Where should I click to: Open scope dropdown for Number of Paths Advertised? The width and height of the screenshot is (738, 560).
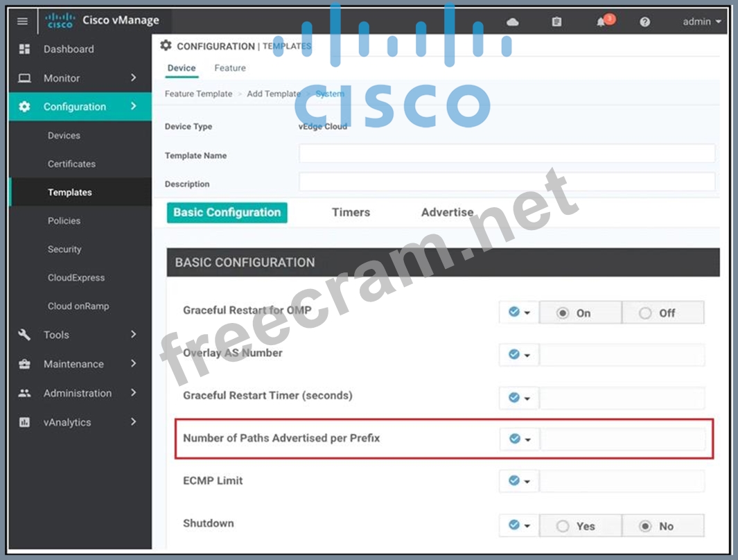click(x=519, y=439)
